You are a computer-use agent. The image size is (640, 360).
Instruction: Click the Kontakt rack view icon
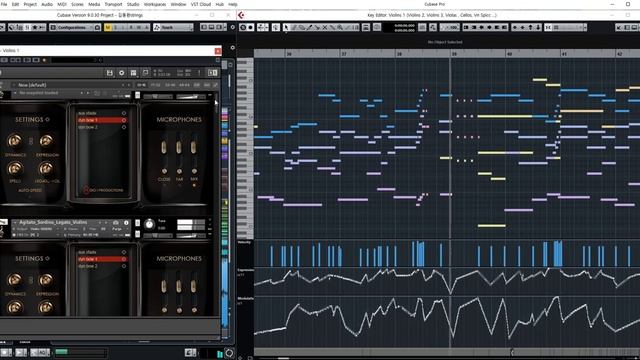click(x=133, y=73)
